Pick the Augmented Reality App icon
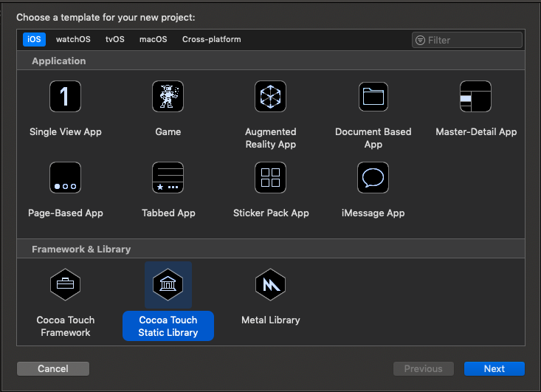Screen dimensions: 541x392 [x=270, y=96]
